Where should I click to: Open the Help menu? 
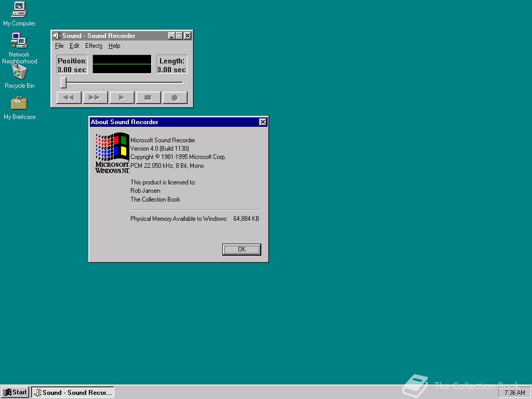click(114, 46)
